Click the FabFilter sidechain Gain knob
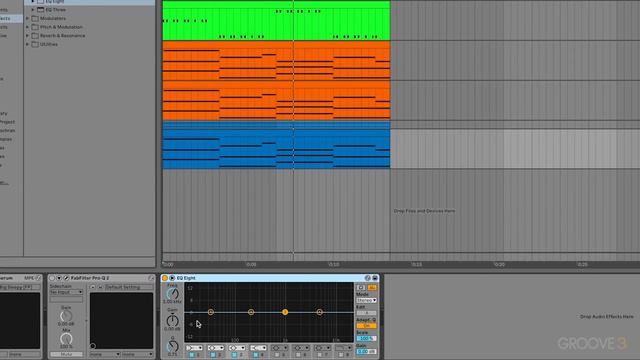This screenshot has height=360, width=640. point(66,316)
